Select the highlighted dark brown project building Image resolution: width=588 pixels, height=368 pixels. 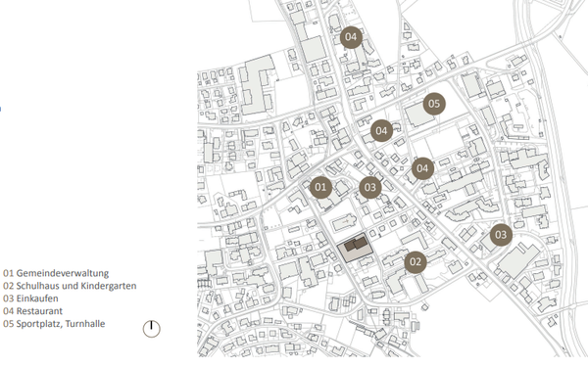tap(356, 244)
